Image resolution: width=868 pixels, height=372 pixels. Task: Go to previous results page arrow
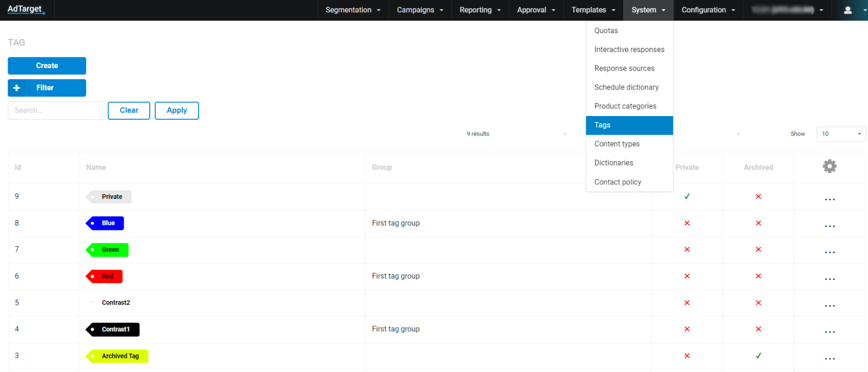pos(565,134)
